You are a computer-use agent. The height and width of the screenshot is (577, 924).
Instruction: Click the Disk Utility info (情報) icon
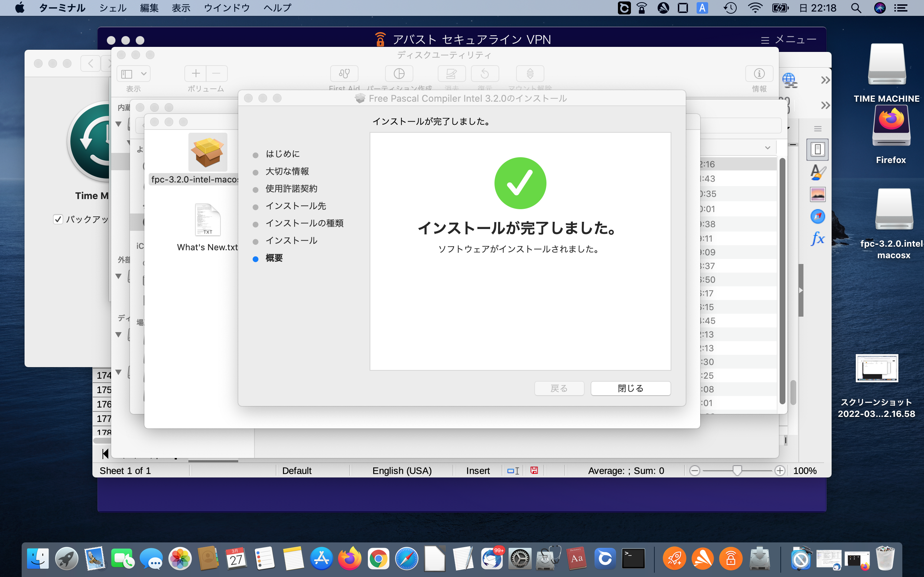click(x=759, y=73)
